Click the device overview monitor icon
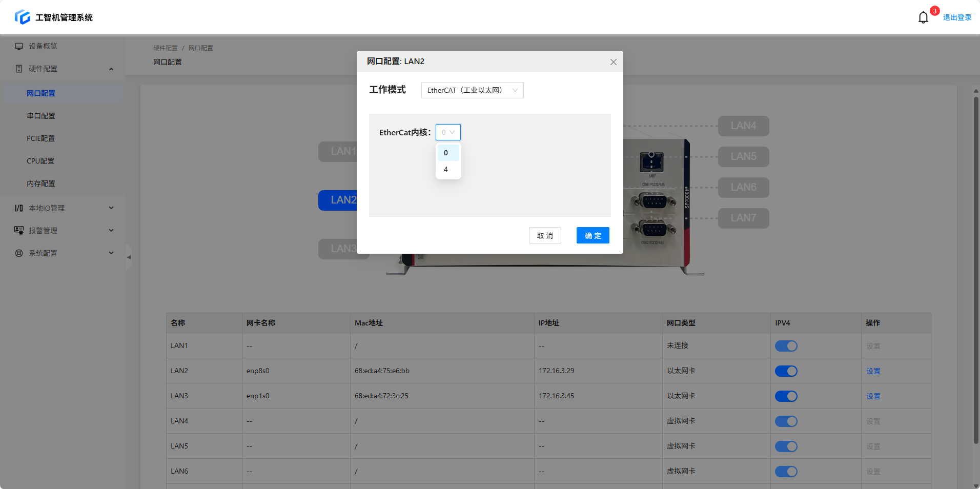 [x=19, y=46]
